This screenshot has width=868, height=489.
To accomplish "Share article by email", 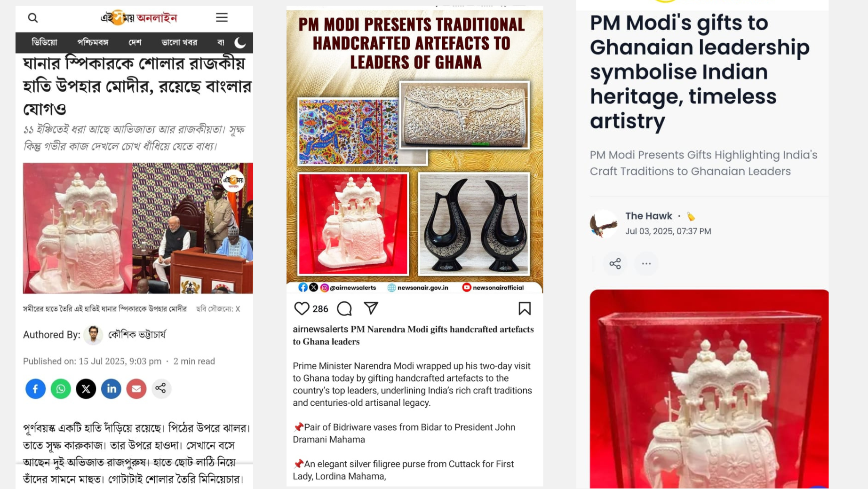I will pyautogui.click(x=136, y=389).
